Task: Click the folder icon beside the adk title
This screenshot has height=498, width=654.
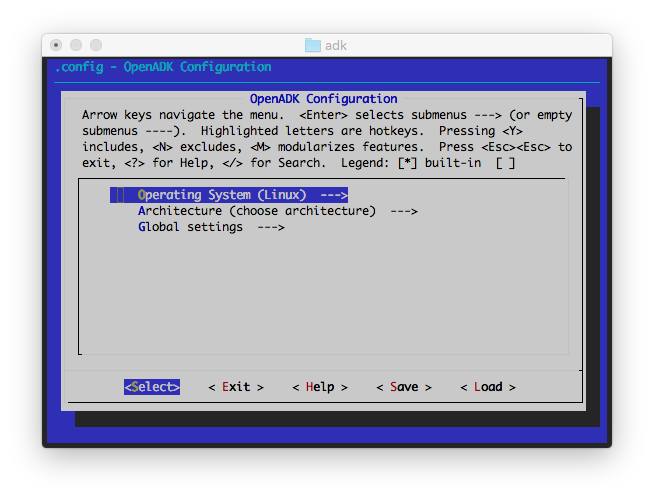Action: pos(313,46)
